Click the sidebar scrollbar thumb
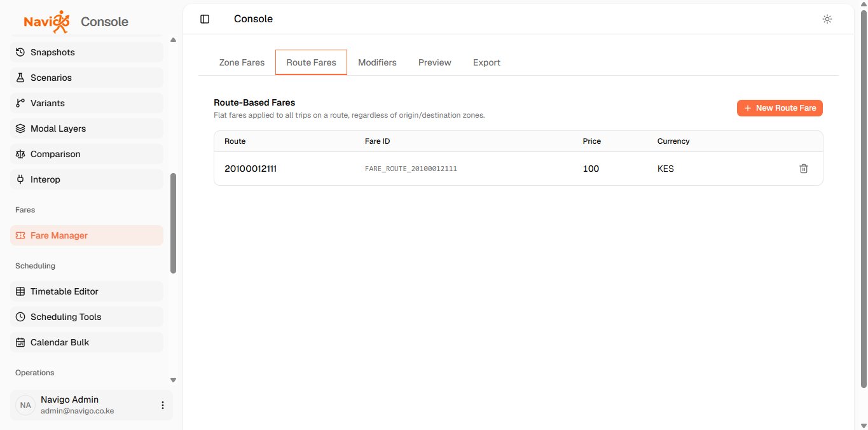Viewport: 868px width, 430px height. (x=173, y=223)
